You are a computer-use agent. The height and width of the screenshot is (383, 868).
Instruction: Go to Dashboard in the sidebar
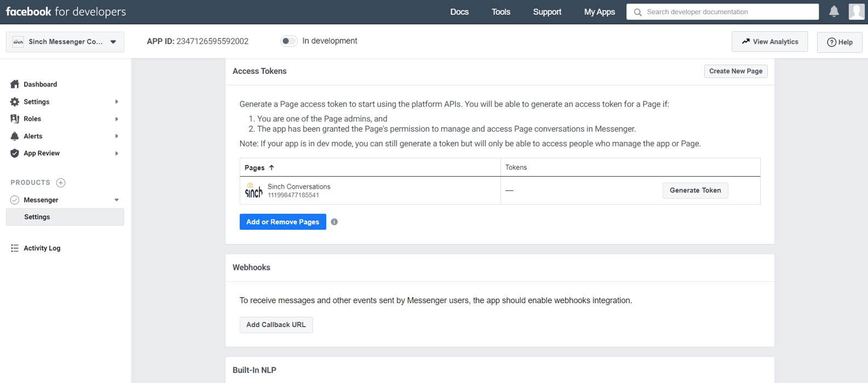click(x=40, y=84)
